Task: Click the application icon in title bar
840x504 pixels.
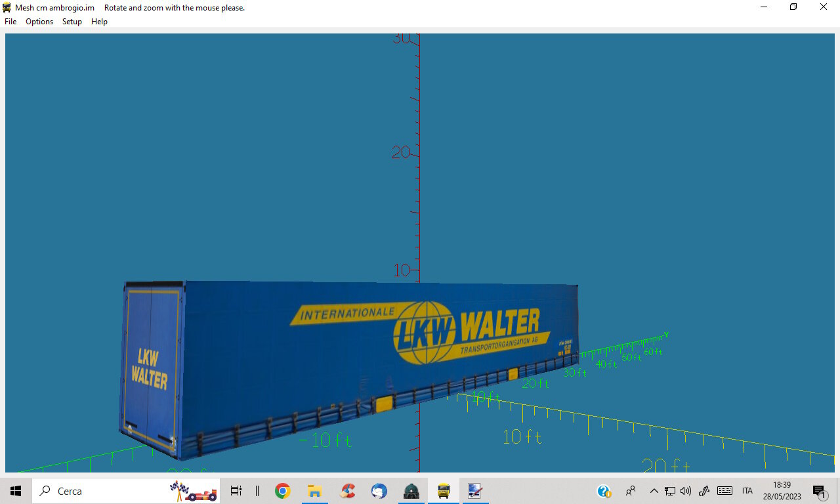Action: pos(7,7)
